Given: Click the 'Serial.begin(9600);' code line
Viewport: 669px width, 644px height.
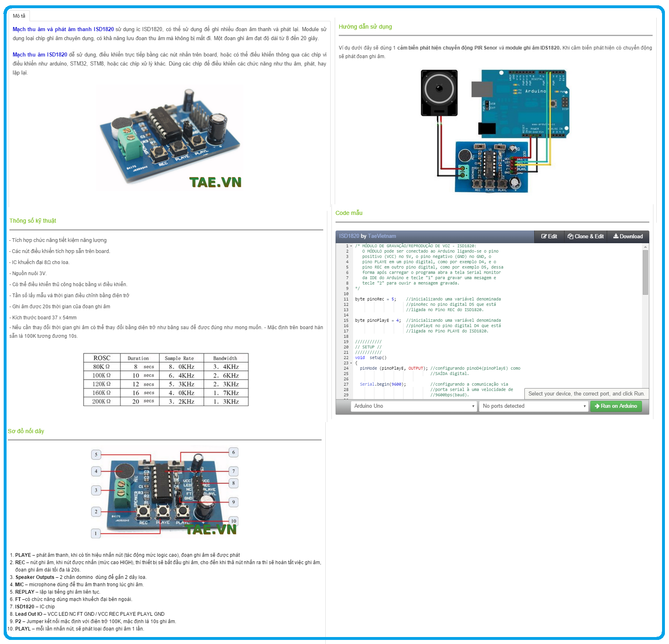Looking at the screenshot, I should click(x=383, y=384).
